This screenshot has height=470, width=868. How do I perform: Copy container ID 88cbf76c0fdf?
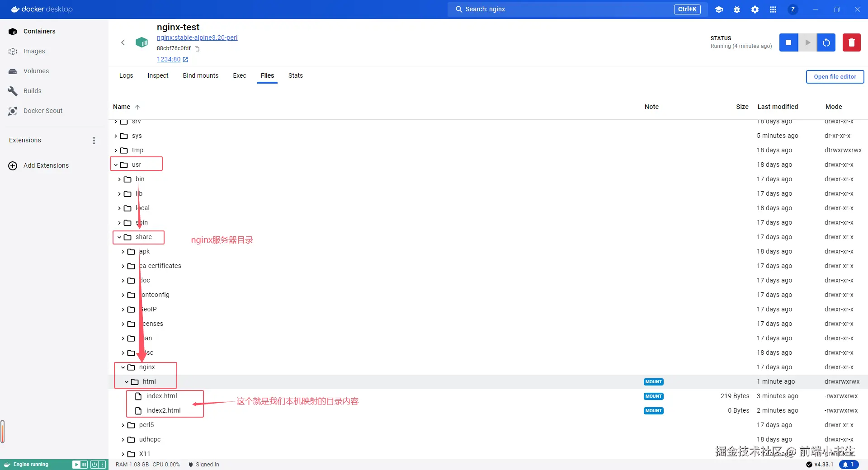click(x=197, y=49)
